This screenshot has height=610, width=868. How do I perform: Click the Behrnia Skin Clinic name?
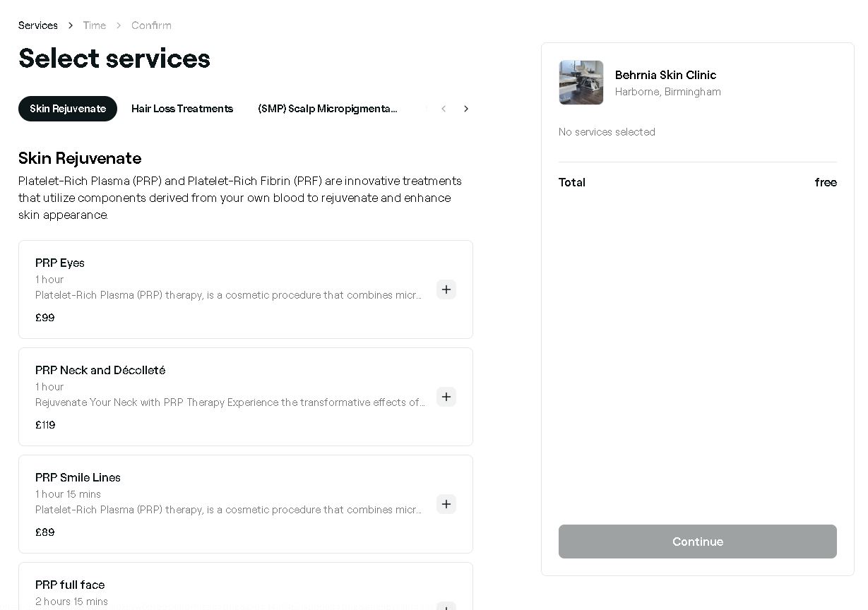[x=665, y=75]
